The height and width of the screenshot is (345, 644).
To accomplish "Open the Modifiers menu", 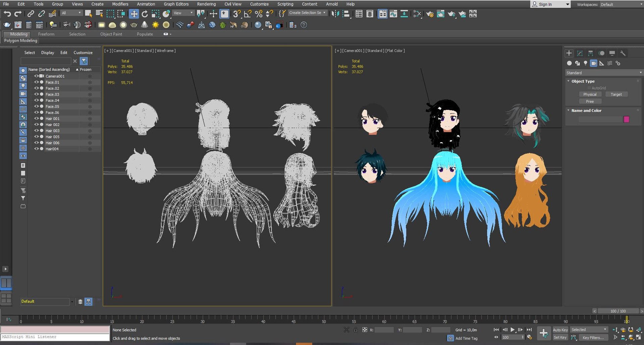I will click(120, 4).
